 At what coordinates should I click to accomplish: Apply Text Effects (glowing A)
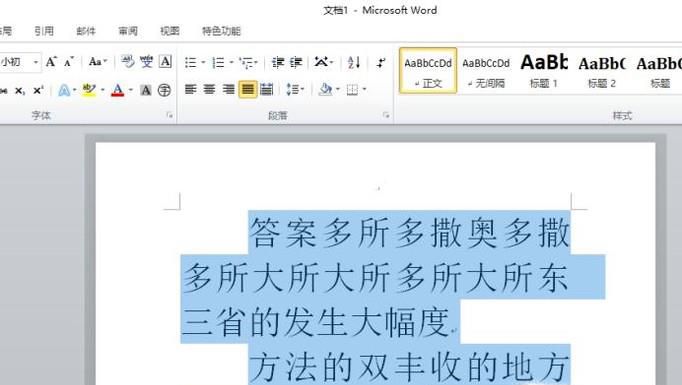tap(64, 90)
